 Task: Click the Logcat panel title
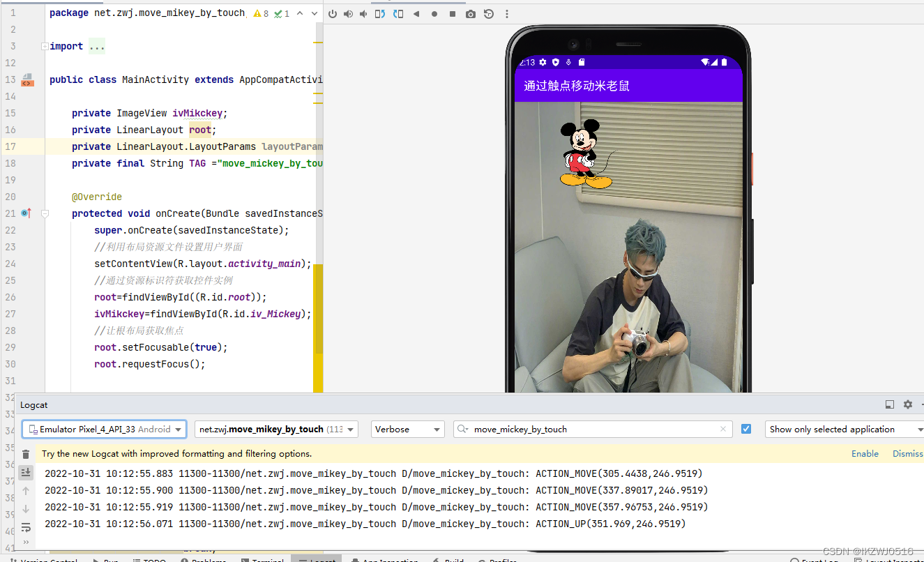click(34, 405)
